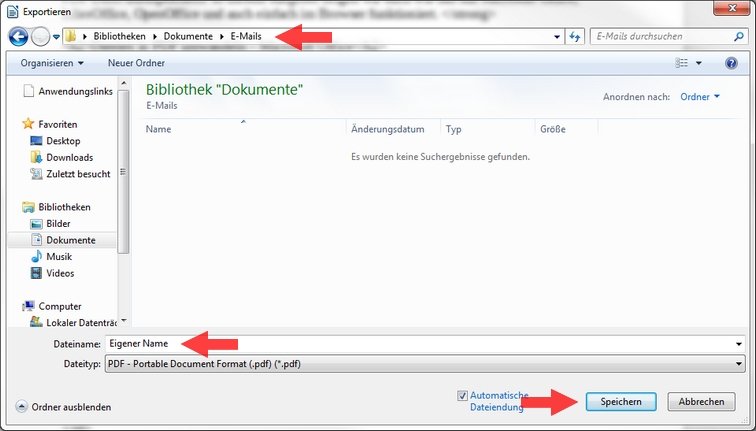This screenshot has width=756, height=431.
Task: Click the back navigation arrow button
Action: (17, 36)
